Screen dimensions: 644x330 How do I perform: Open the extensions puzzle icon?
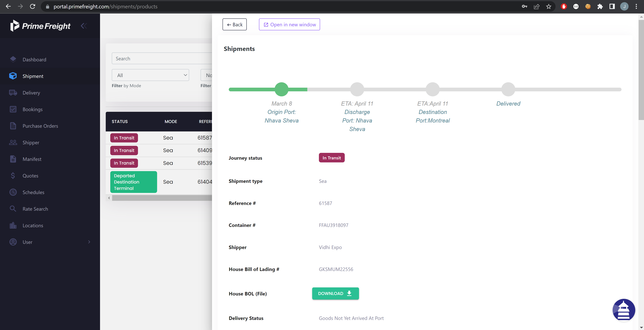(600, 7)
